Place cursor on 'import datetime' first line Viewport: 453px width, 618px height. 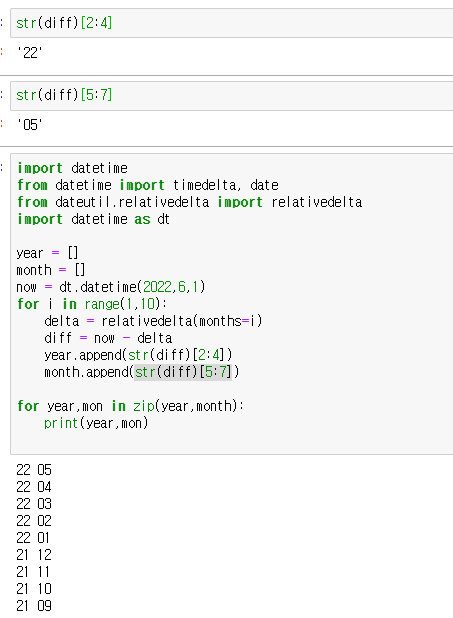(x=72, y=168)
